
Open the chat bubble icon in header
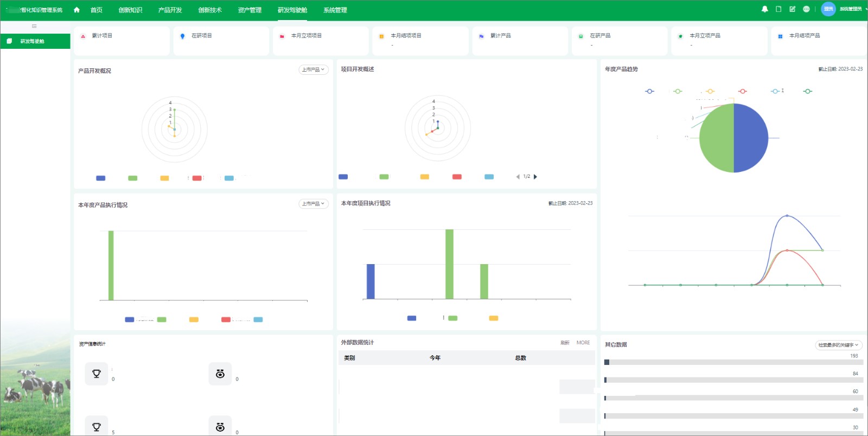(x=806, y=9)
